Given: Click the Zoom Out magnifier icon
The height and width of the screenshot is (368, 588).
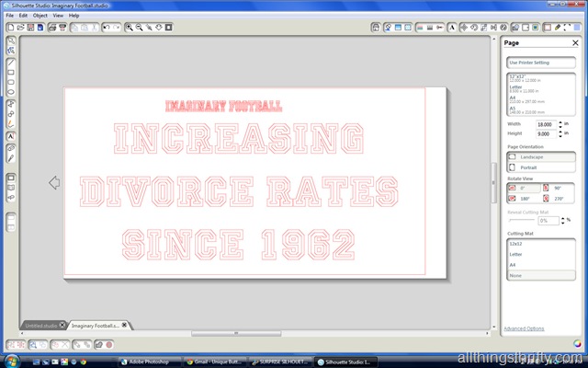Looking at the screenshot, I should 139,29.
